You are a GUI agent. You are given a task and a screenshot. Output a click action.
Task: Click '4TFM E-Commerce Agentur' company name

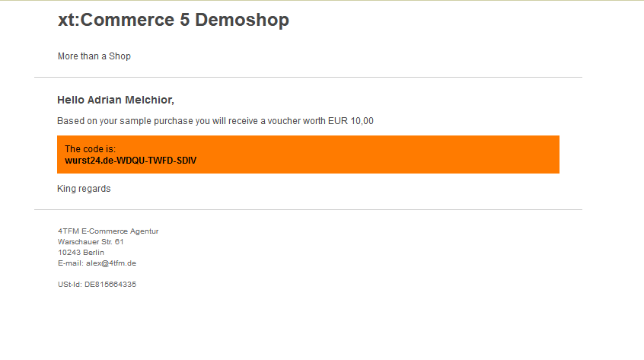[x=108, y=231]
